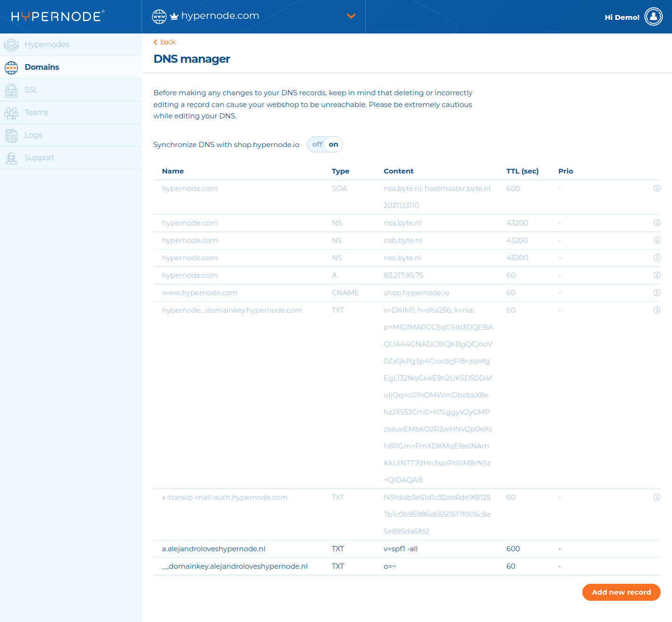
Task: Click the SOA record type cell
Action: coord(339,189)
